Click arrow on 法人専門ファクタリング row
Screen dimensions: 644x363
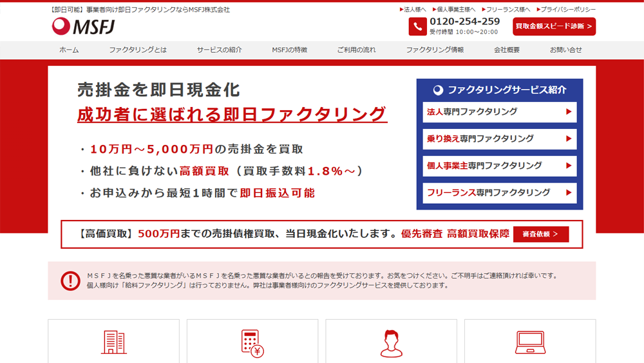pyautogui.click(x=569, y=112)
